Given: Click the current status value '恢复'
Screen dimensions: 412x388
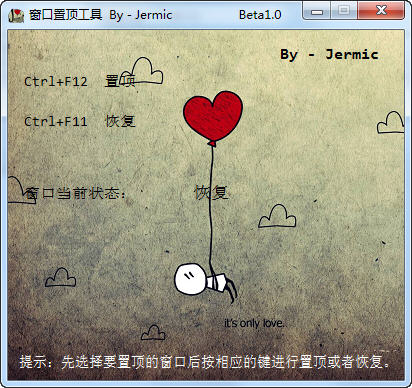Looking at the screenshot, I should click(211, 193).
